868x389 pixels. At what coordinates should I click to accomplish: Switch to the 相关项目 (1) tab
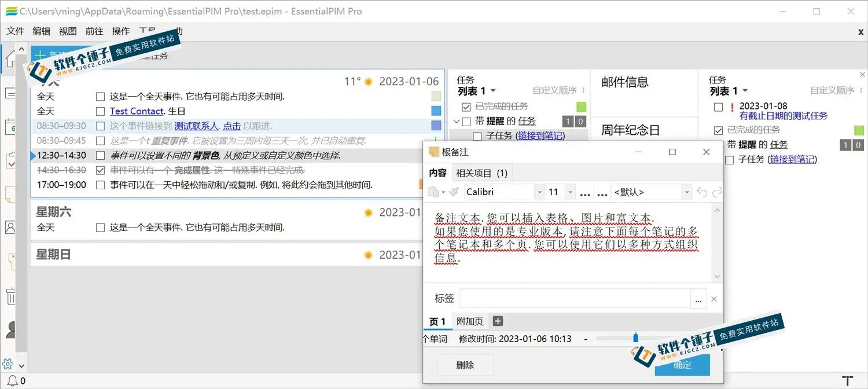point(481,173)
